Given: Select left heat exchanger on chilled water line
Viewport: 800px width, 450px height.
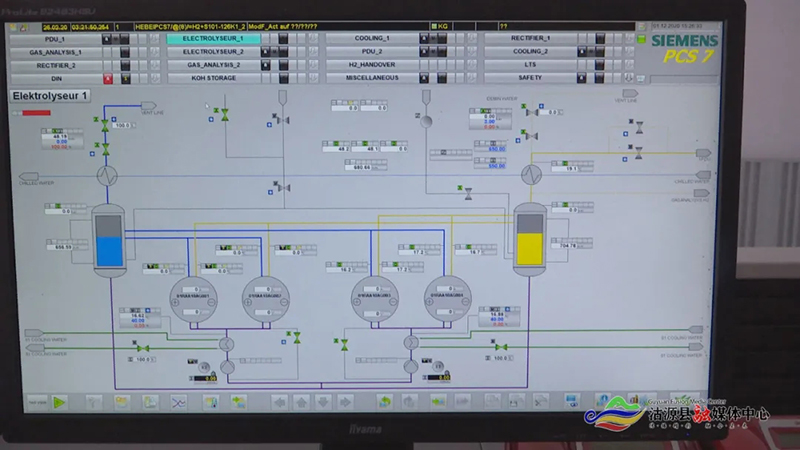Looking at the screenshot, I should tap(106, 175).
